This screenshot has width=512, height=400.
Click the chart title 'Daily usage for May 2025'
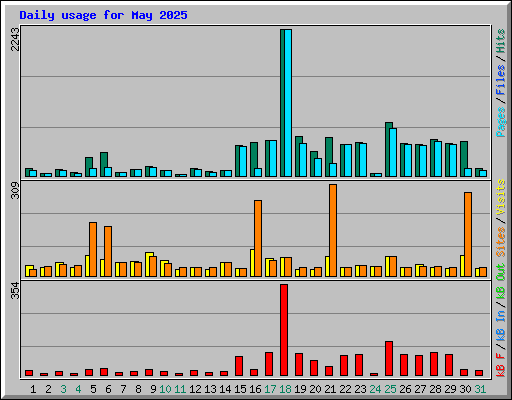[103, 15]
